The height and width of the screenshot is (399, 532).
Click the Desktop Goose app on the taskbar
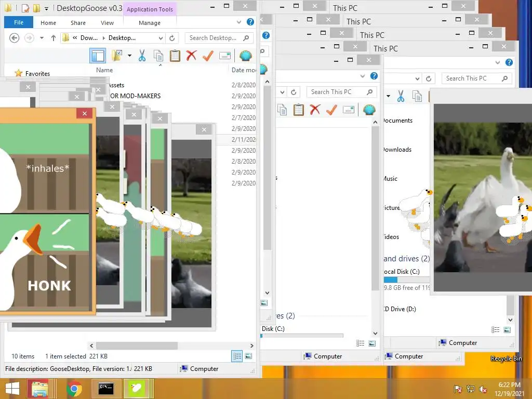point(137,389)
